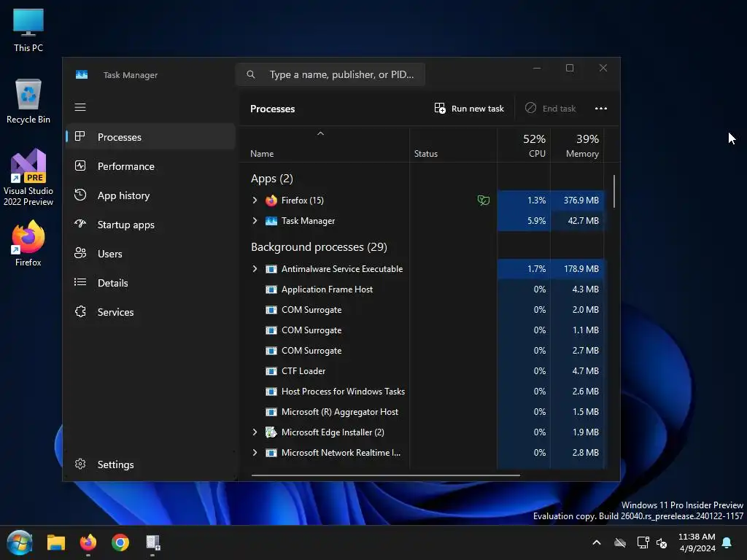Screen dimensions: 747x560
Task: Focus the name, publisher, or PID search box
Action: (x=330, y=74)
